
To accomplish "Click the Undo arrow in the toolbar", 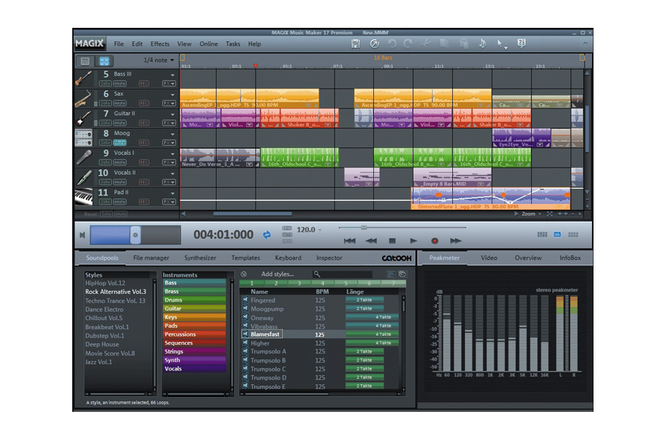I will pyautogui.click(x=391, y=43).
